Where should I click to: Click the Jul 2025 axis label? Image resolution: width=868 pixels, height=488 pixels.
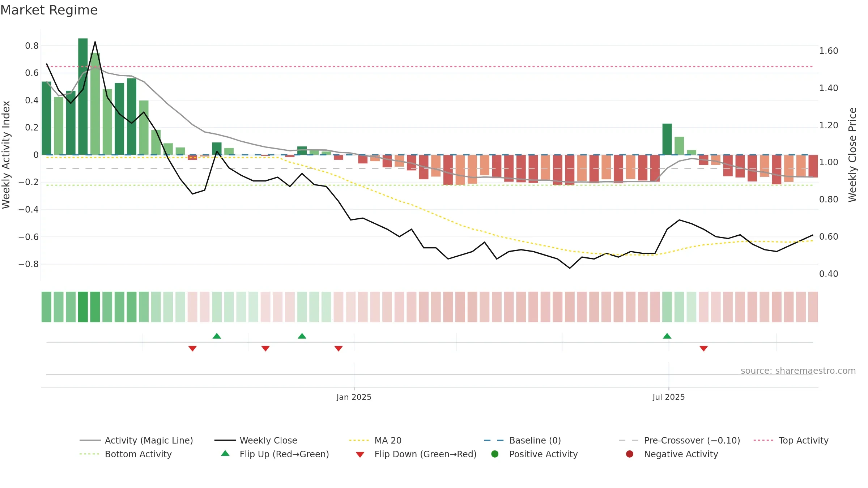point(668,397)
